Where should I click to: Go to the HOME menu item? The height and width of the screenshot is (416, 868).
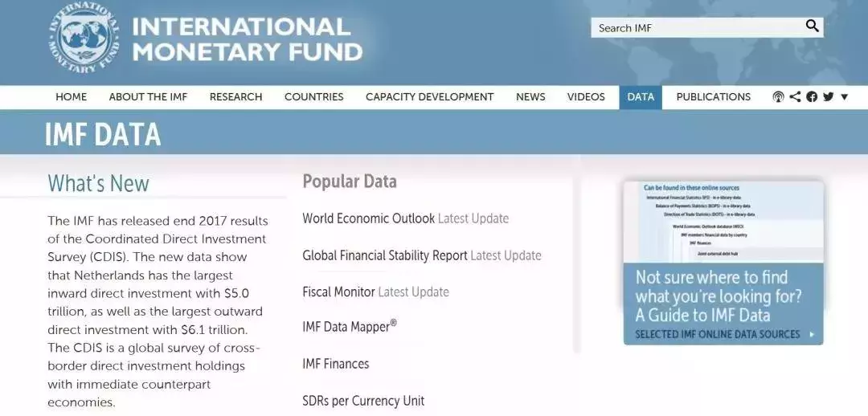71,97
